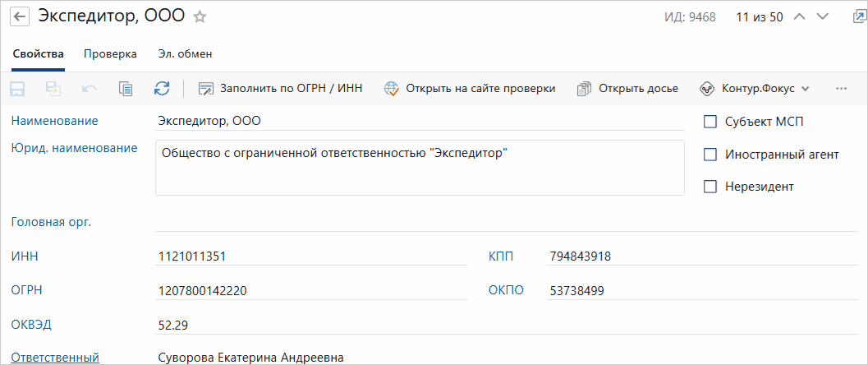Viewport: 868px width, 365px height.
Task: Check the Нерезидент option
Action: [x=710, y=187]
